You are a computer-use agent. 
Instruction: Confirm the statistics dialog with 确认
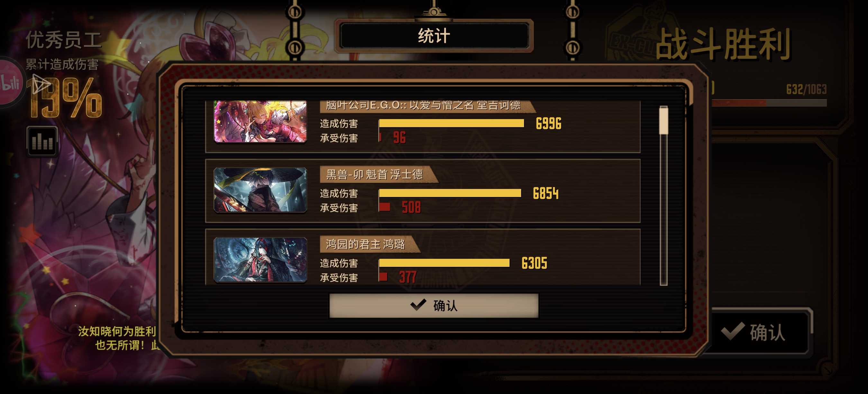(434, 305)
